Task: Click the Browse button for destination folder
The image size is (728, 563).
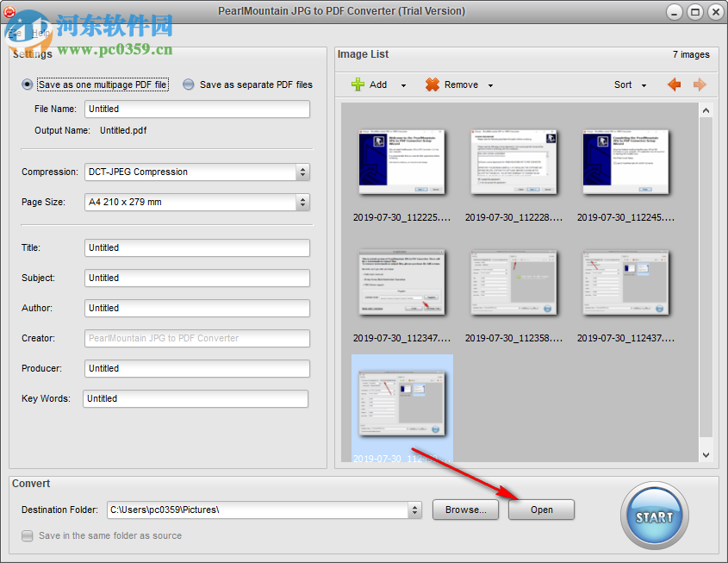Action: pyautogui.click(x=465, y=510)
